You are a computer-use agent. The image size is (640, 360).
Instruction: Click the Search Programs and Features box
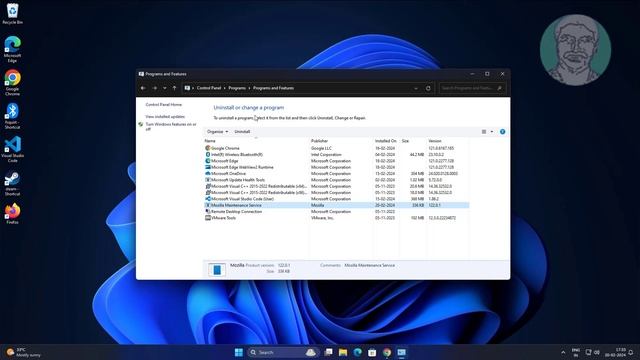[472, 88]
